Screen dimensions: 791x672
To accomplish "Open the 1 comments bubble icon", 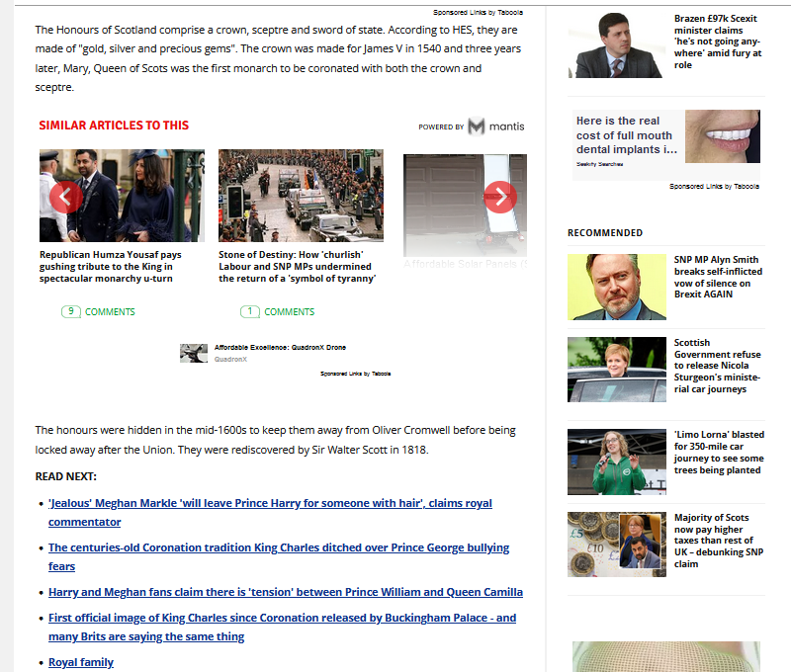I will tap(250, 311).
